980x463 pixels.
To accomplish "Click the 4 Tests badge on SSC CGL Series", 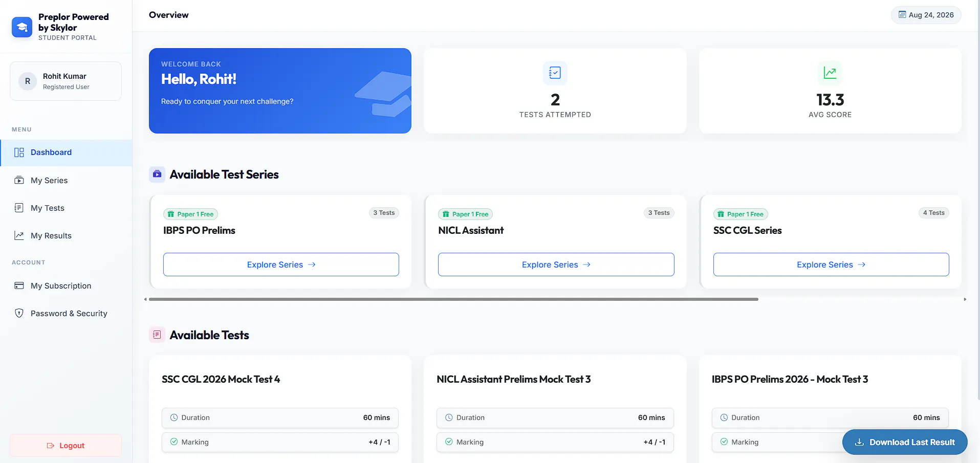I will [933, 213].
